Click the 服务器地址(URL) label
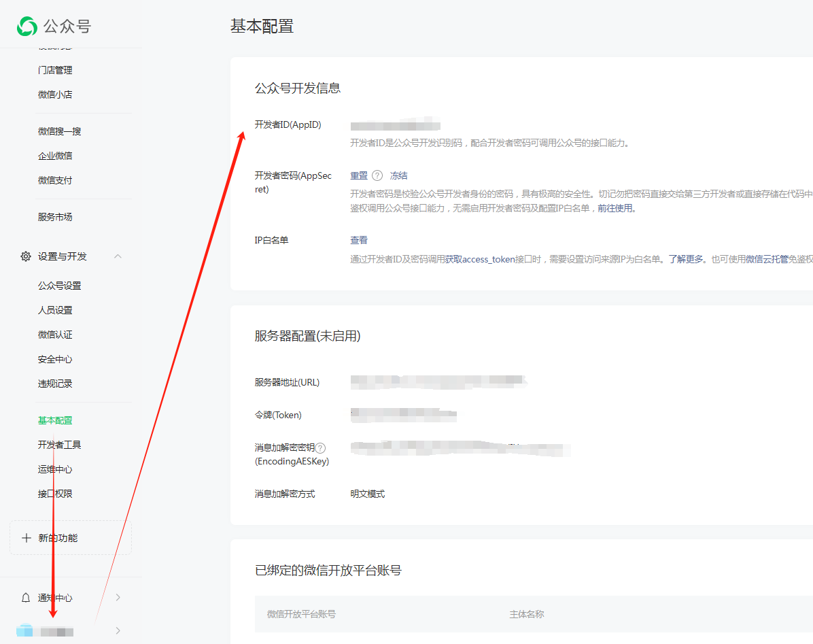Viewport: 813px width, 644px height. (x=287, y=382)
